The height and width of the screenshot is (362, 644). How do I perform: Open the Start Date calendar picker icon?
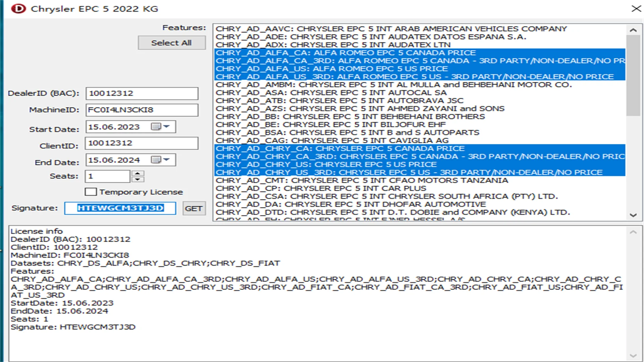pyautogui.click(x=156, y=127)
